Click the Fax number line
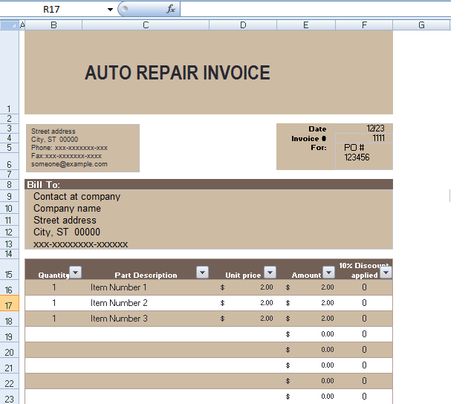Viewport: 474px width, 404px height. point(66,156)
